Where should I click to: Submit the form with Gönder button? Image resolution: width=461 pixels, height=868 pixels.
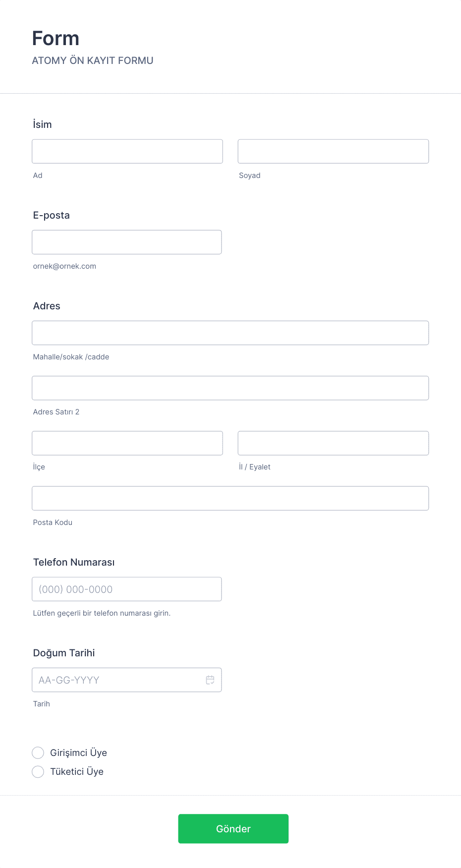click(233, 829)
